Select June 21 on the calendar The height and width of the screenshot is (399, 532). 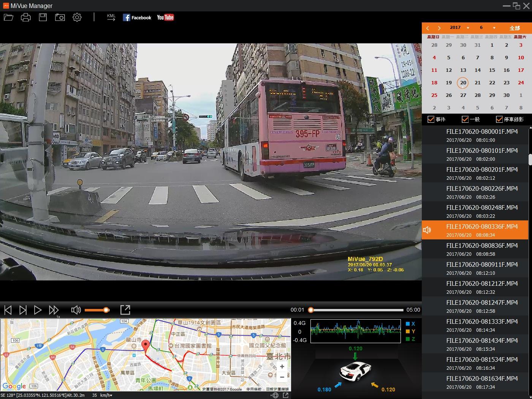point(478,82)
